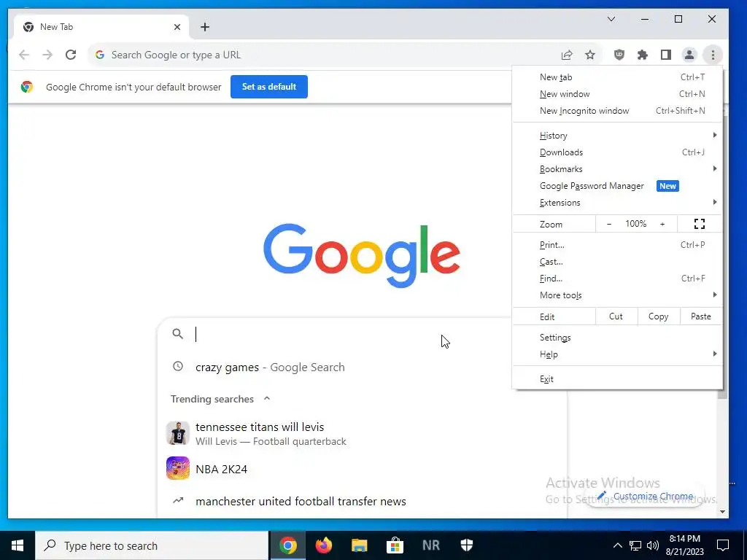This screenshot has width=747, height=560.
Task: Expand the Help submenu
Action: 617,354
